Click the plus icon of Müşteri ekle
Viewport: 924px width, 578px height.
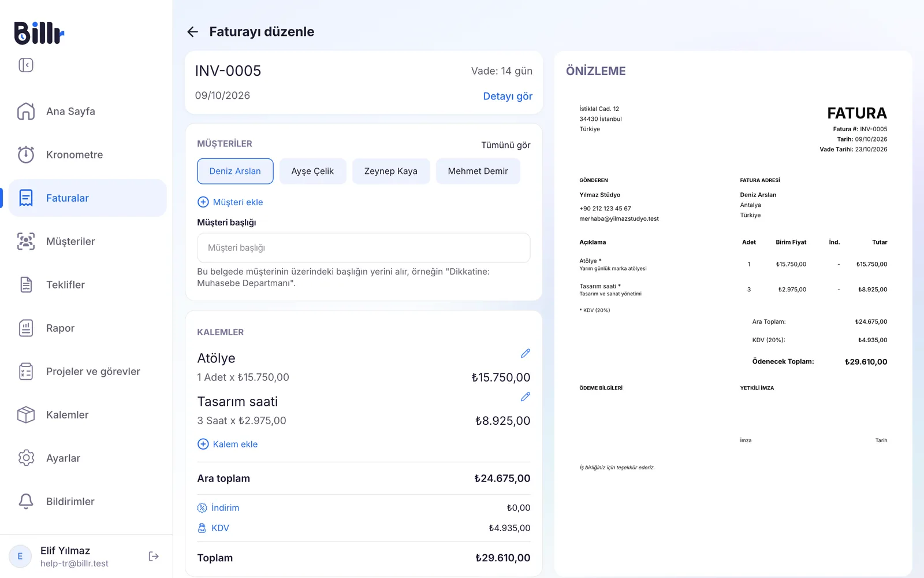pos(203,202)
